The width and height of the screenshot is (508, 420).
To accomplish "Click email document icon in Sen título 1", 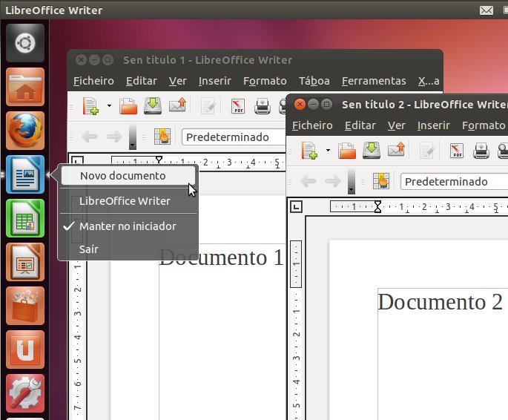I will point(177,105).
